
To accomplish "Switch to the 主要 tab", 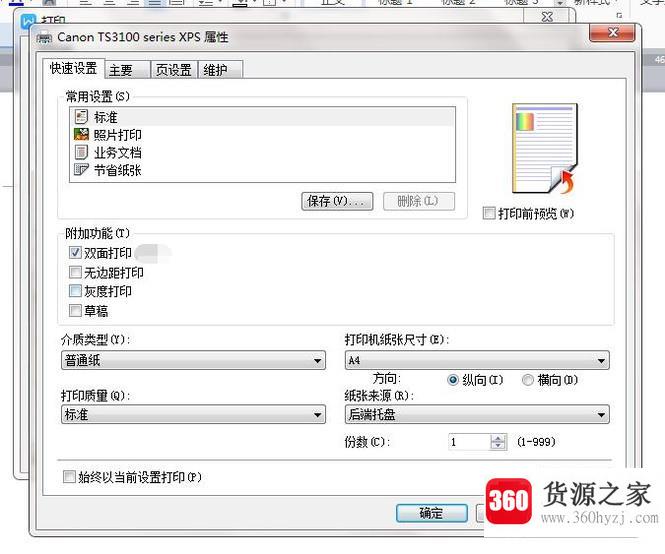I will [x=128, y=70].
